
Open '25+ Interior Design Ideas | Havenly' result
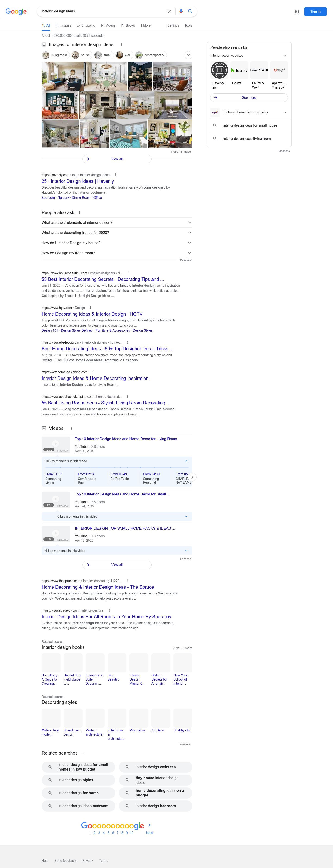coord(78,181)
